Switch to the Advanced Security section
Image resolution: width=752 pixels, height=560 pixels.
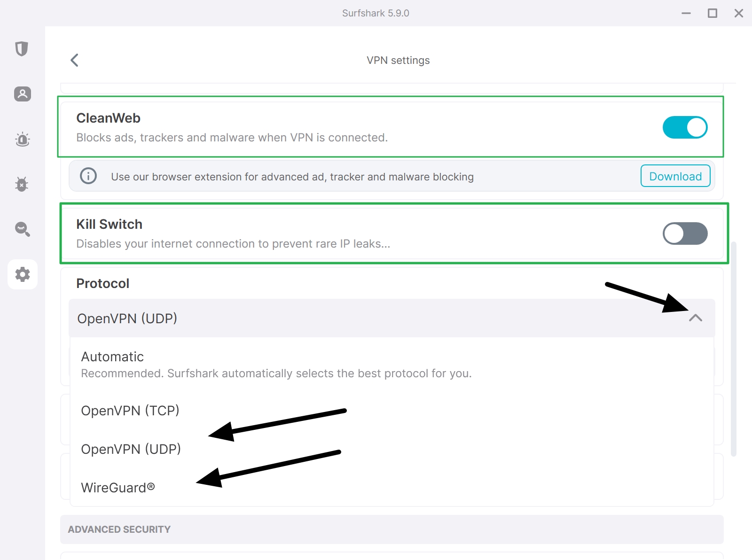119,529
